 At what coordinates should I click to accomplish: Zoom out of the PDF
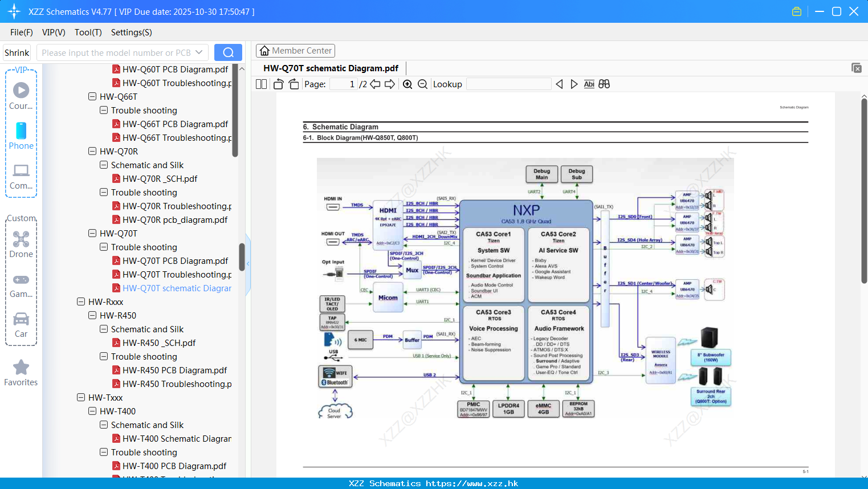coord(422,84)
